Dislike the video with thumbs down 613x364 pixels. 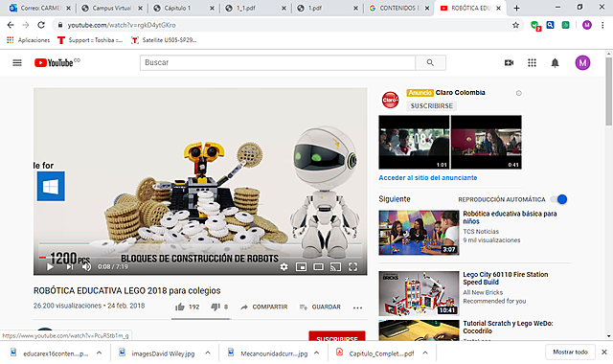[x=216, y=307]
